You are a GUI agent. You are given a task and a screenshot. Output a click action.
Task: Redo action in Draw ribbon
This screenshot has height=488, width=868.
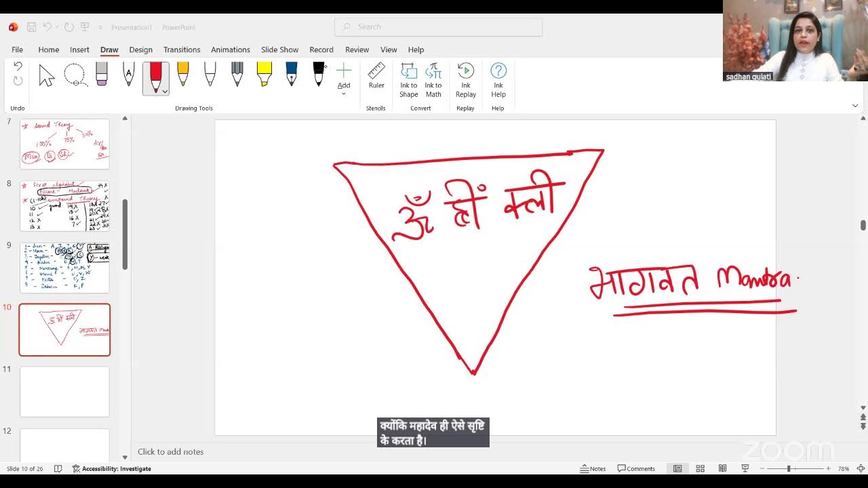pyautogui.click(x=18, y=81)
